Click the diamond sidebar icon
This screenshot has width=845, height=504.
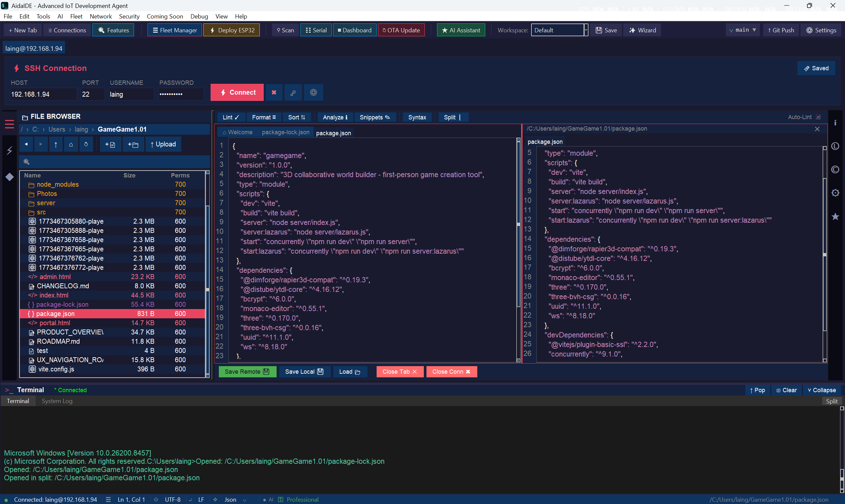click(x=10, y=176)
